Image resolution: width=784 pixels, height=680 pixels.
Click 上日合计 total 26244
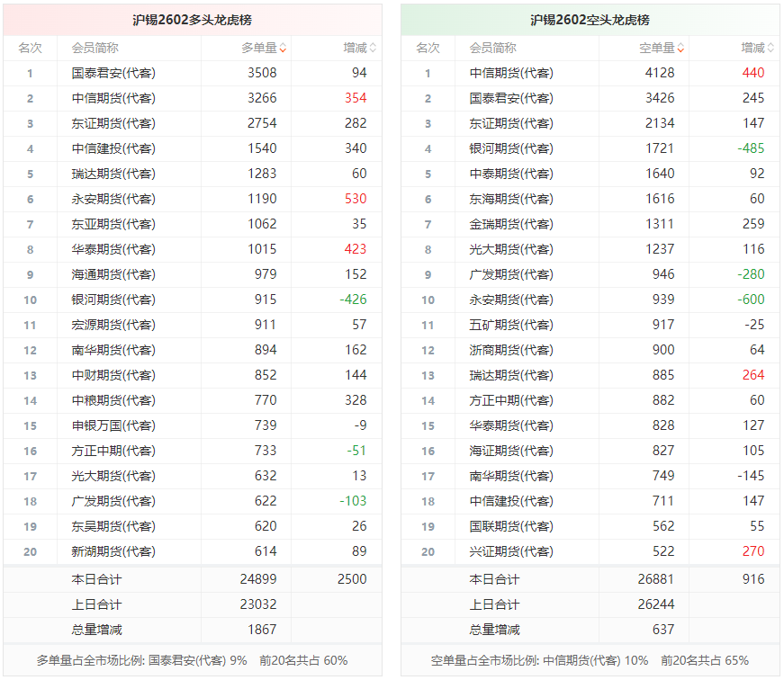coord(656,604)
